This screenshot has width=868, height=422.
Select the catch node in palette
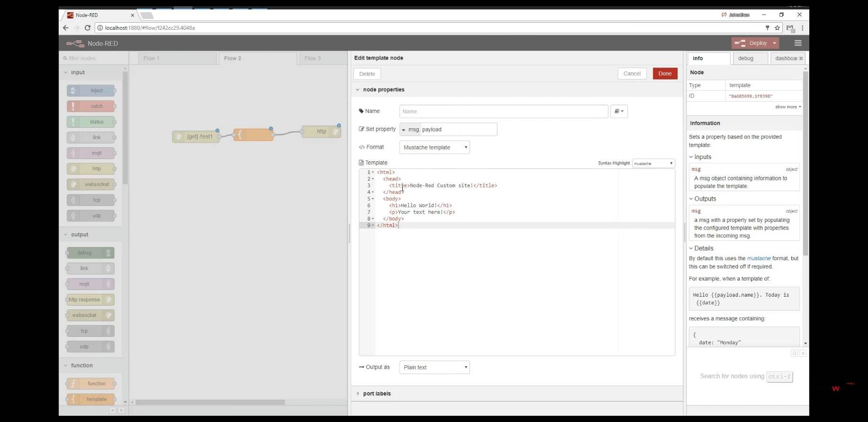(x=91, y=106)
